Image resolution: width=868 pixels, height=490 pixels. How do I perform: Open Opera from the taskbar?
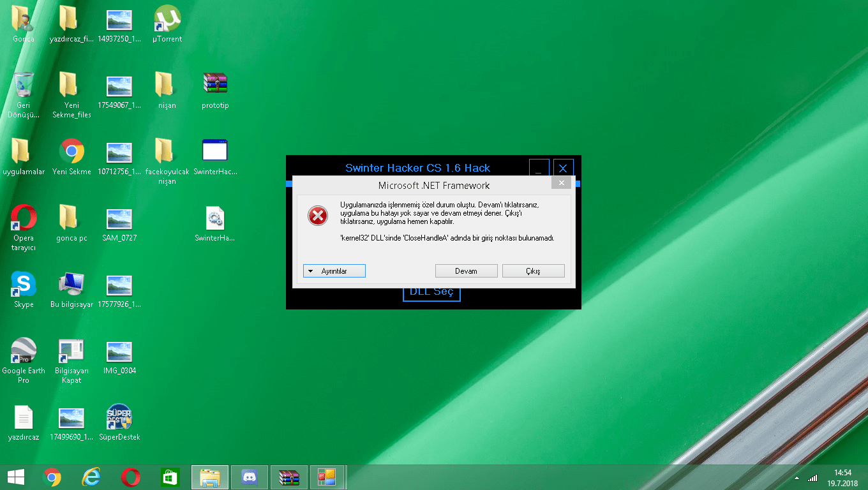pyautogui.click(x=131, y=477)
